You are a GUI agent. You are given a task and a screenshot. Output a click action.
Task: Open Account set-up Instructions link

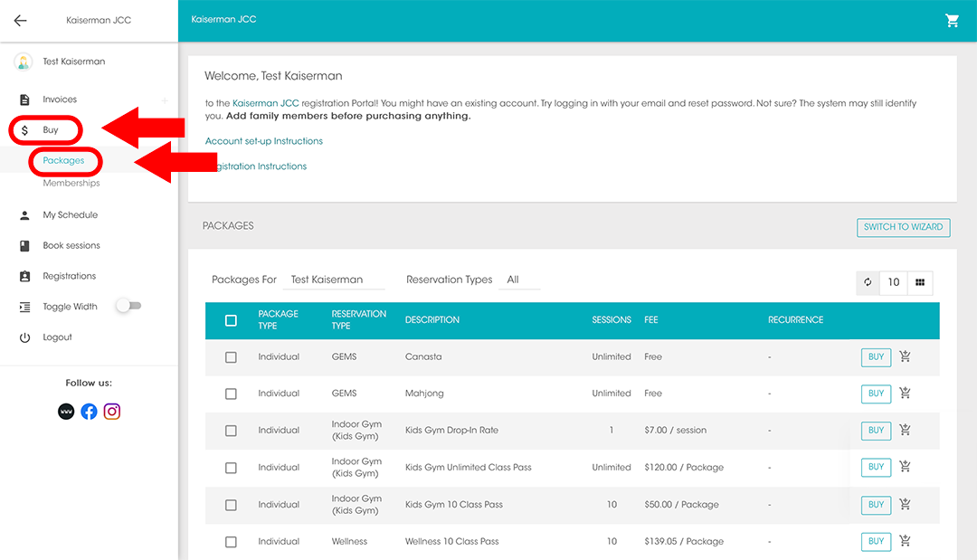click(x=264, y=141)
